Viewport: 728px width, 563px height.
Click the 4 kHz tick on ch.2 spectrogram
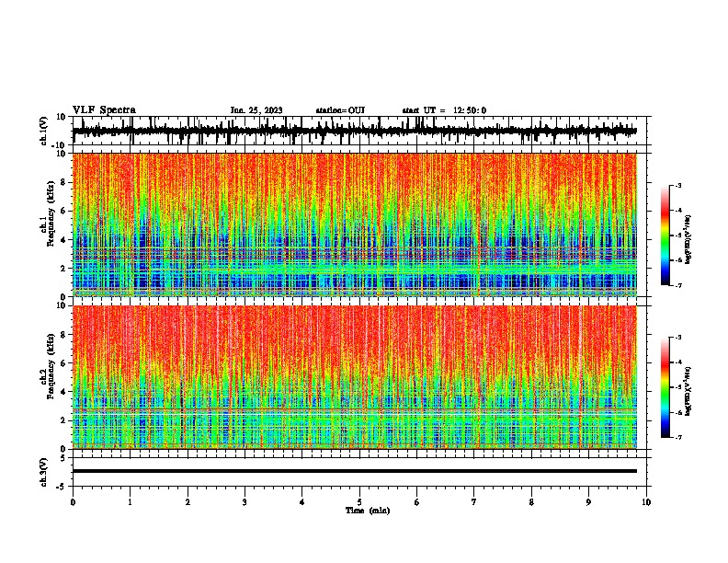[64, 393]
